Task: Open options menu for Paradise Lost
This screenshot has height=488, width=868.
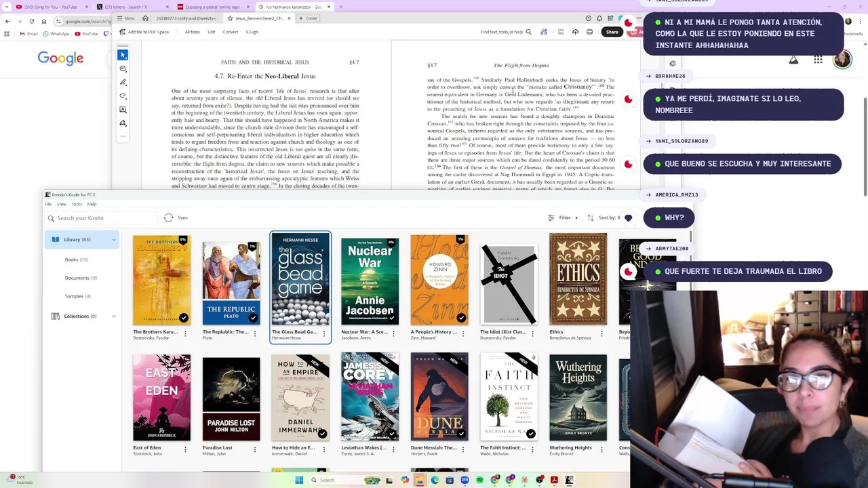Action: pyautogui.click(x=255, y=449)
